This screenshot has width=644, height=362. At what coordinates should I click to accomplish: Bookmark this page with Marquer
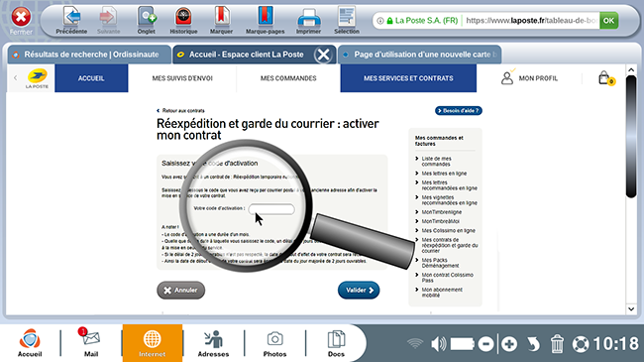221,19
